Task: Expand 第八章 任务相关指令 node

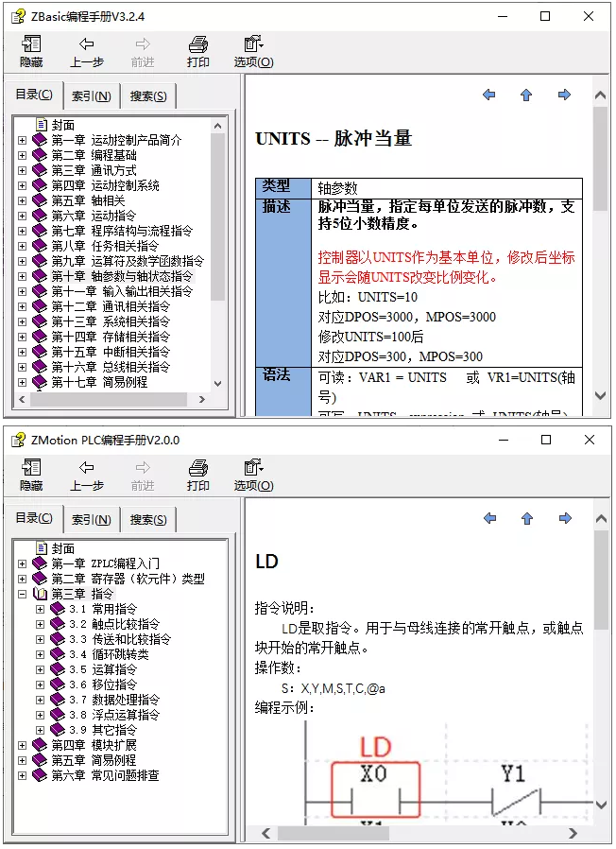Action: tap(22, 247)
